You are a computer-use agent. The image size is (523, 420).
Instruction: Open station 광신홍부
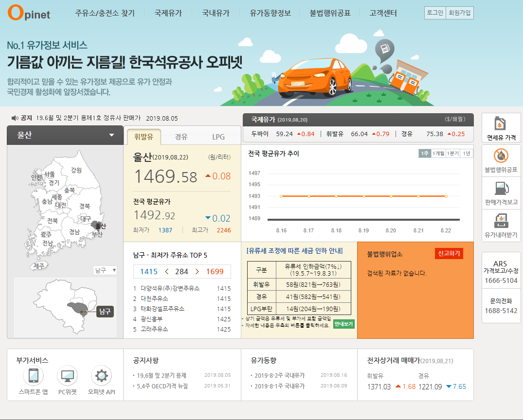(x=151, y=319)
